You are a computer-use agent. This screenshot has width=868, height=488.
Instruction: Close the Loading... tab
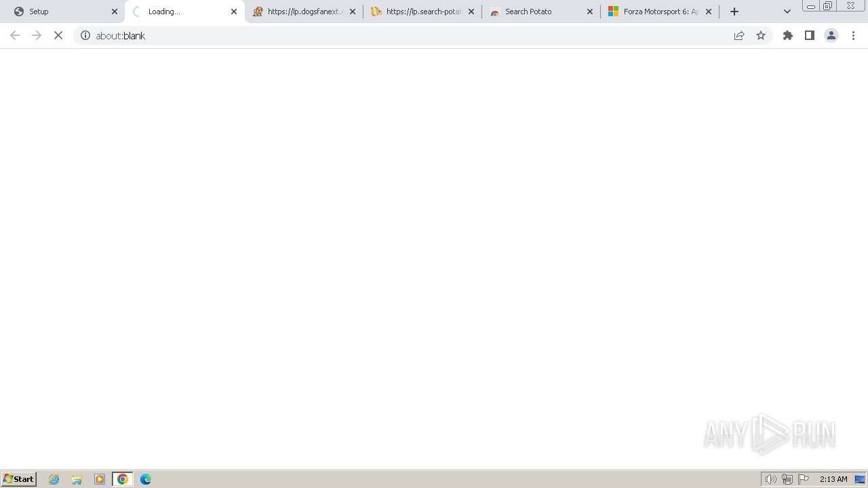[234, 12]
